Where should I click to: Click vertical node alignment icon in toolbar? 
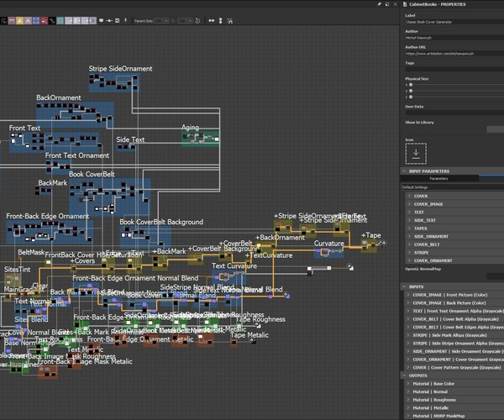pyautogui.click(x=220, y=20)
